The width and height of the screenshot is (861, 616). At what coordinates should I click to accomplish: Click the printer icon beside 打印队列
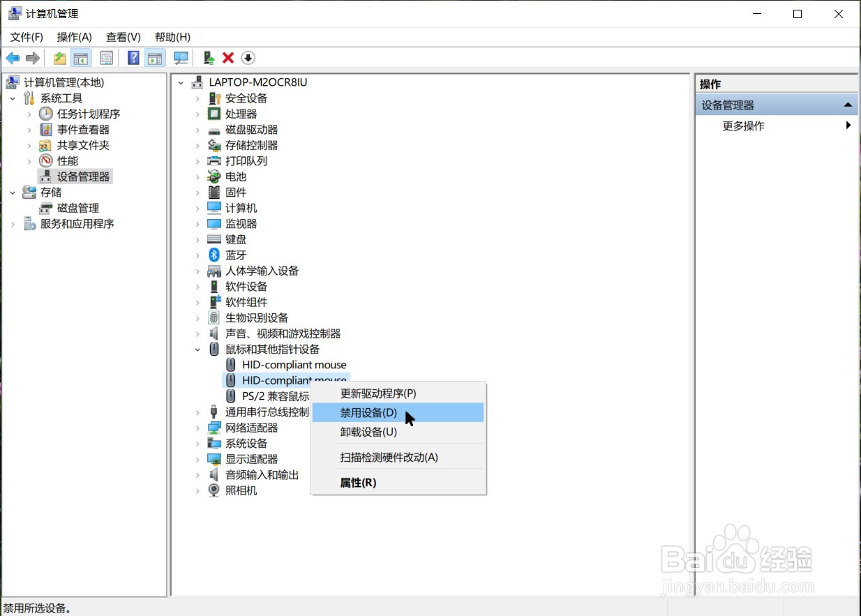tap(214, 160)
